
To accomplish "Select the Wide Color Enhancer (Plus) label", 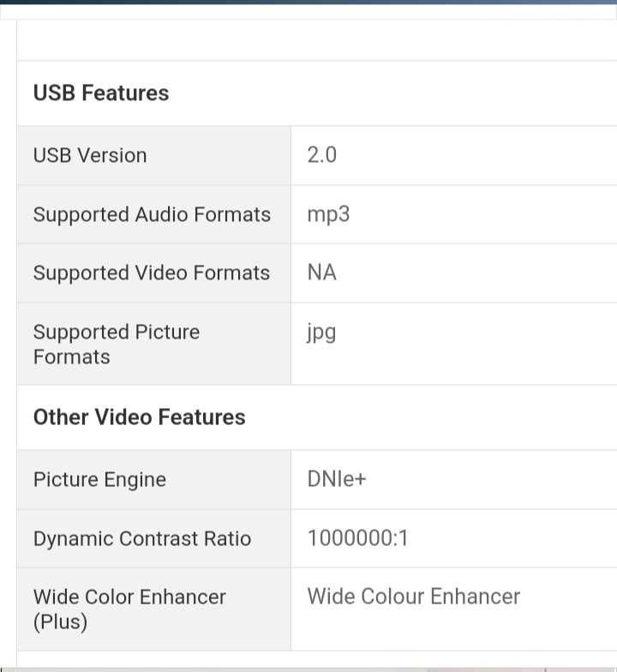I will coord(129,609).
